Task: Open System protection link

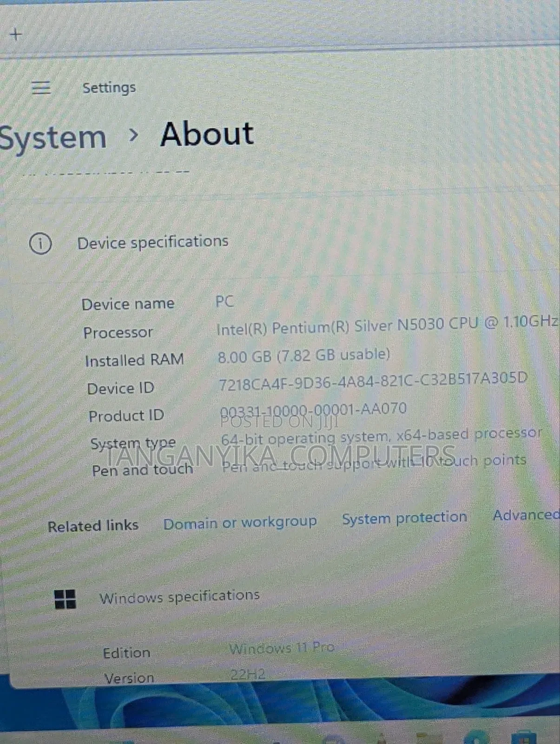Action: 404,518
